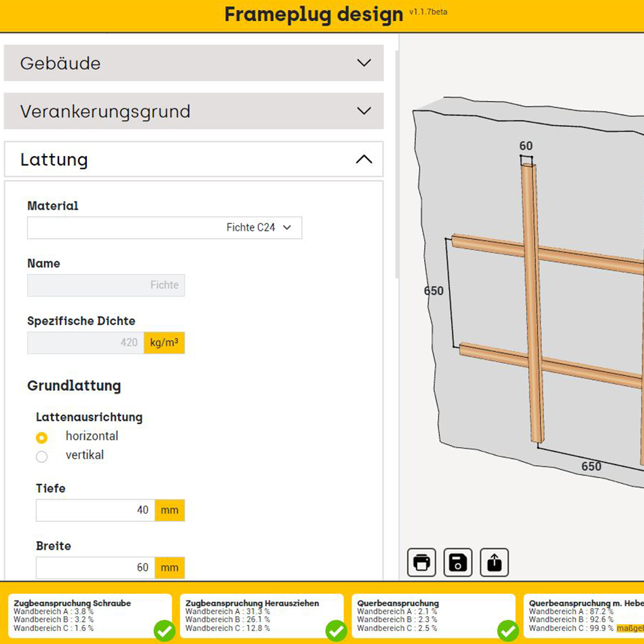The image size is (644, 644).
Task: Click the share/export icon
Action: 494,563
